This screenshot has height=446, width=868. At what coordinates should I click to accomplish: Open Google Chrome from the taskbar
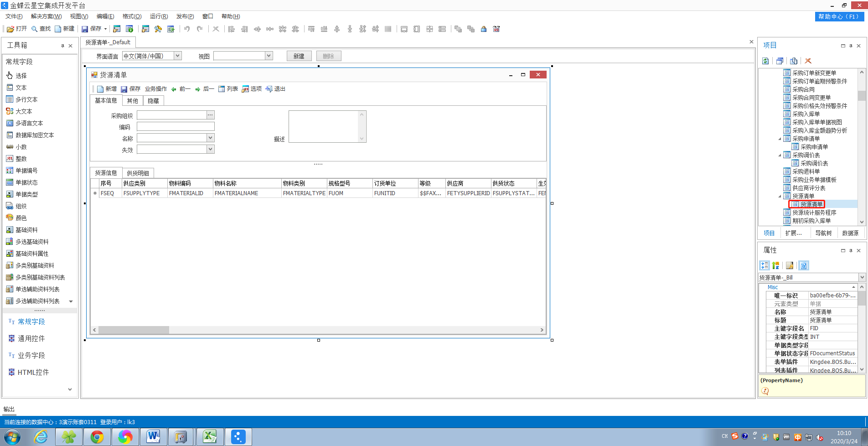pos(97,436)
